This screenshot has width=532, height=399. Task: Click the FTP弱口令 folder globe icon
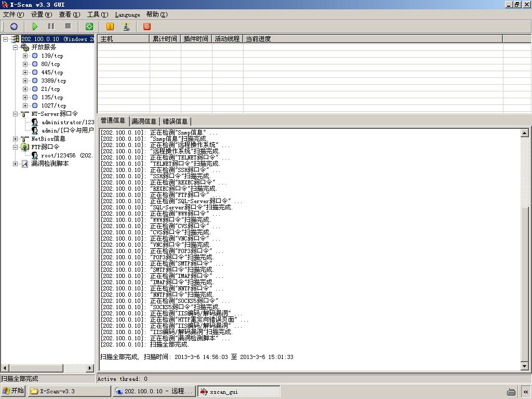pyautogui.click(x=25, y=147)
